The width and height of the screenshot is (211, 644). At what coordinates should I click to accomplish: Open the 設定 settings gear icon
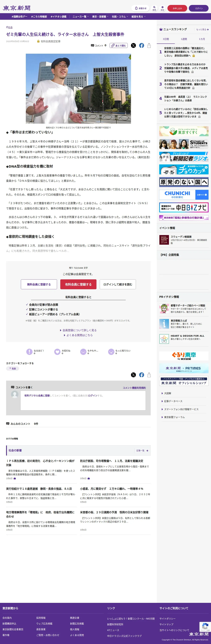tap(163, 8)
